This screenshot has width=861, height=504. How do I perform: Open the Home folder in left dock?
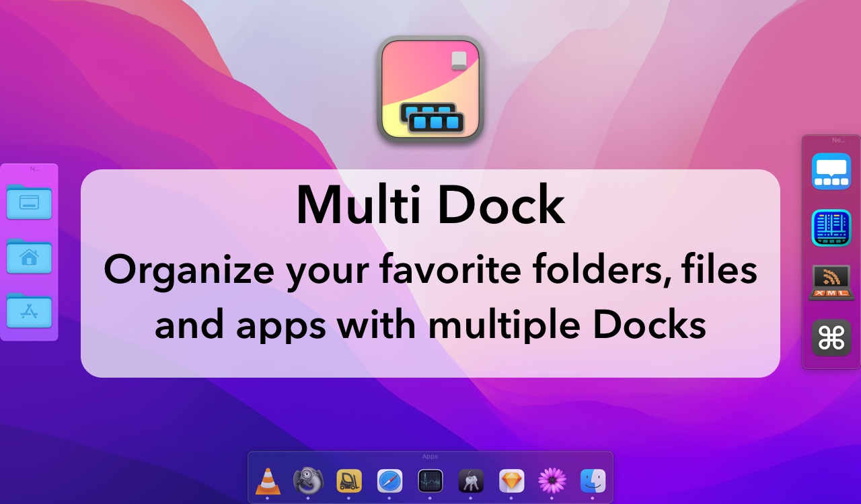[x=30, y=257]
